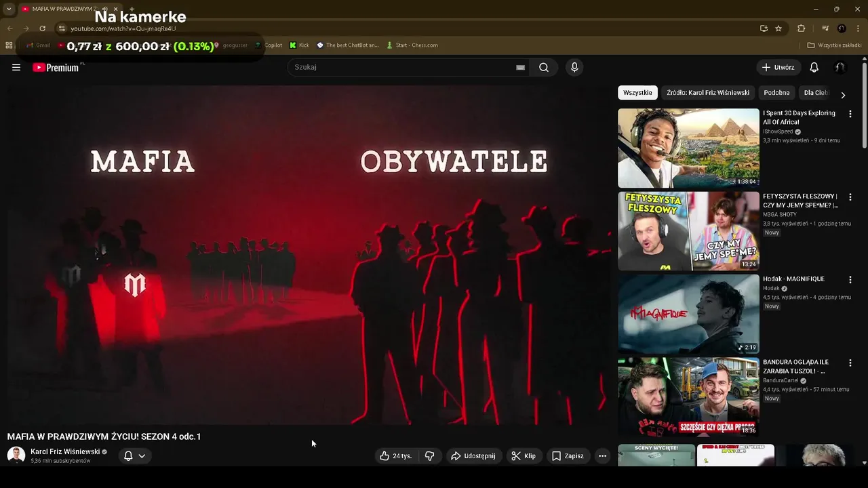Open the YouTube hamburger guide menu
Screen dimensions: 868x488
[16, 67]
